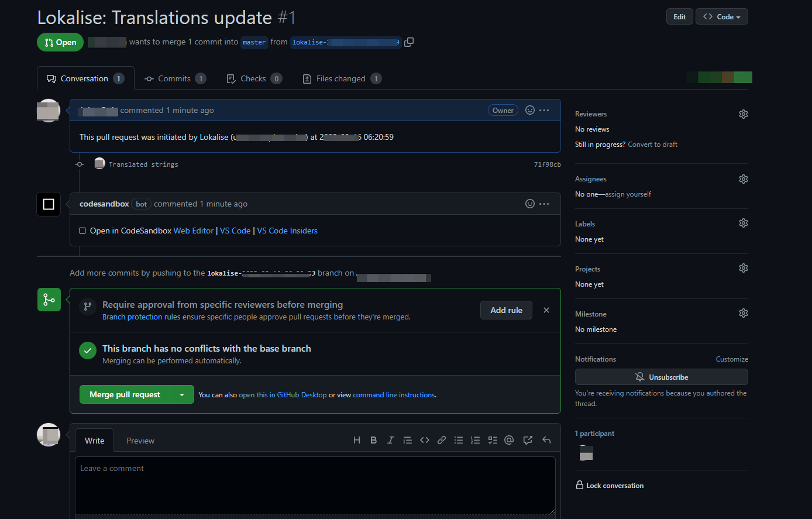Mention a user with @ icon
The image size is (812, 519).
click(x=509, y=441)
